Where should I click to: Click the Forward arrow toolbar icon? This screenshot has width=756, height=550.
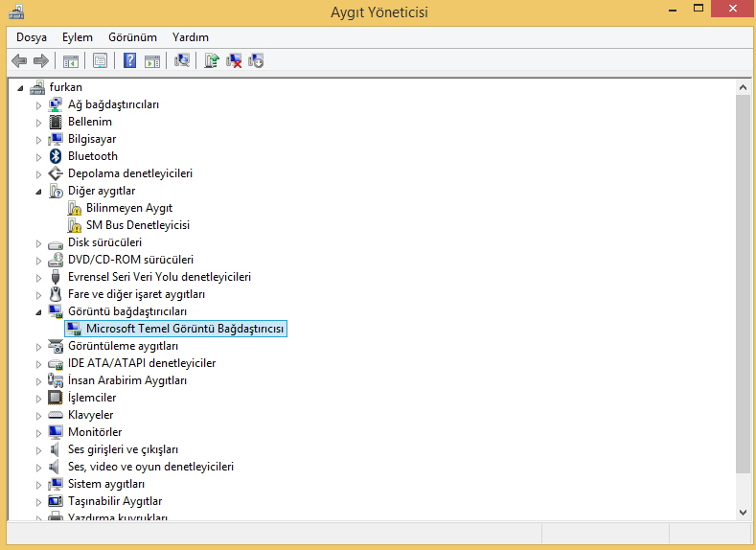pyautogui.click(x=41, y=60)
